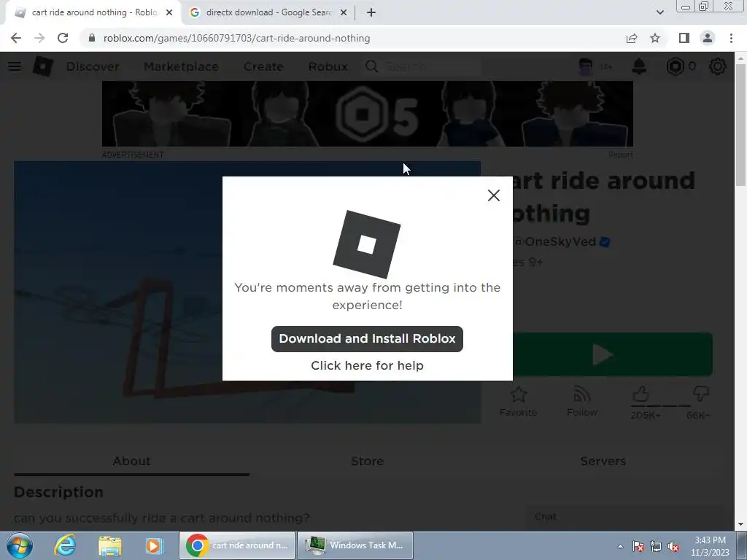Report the advertisement
Image resolution: width=747 pixels, height=560 pixels.
coord(620,155)
